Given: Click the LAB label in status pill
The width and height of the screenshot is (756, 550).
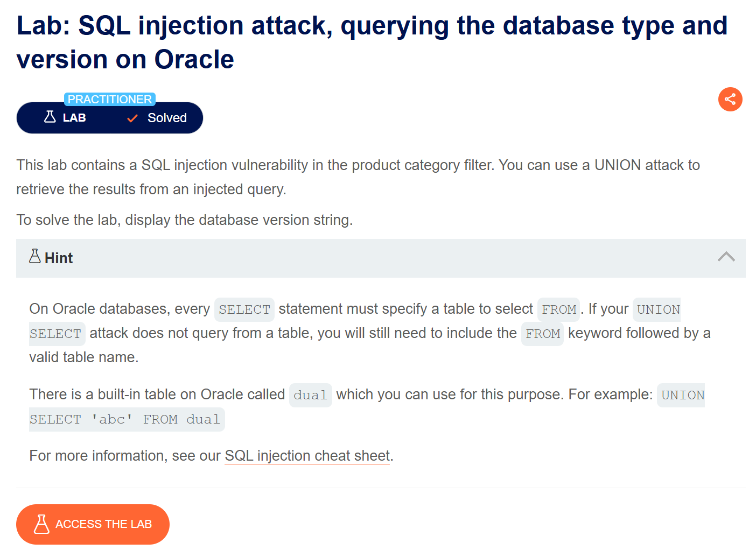Looking at the screenshot, I should [x=74, y=118].
